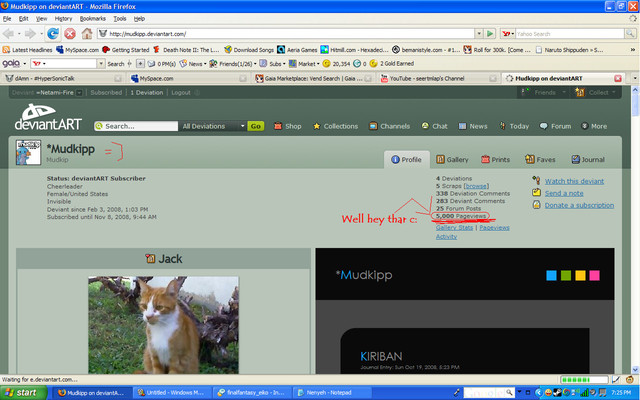Image resolution: width=640 pixels, height=400 pixels.
Task: Click the green color square in journal header
Action: click(566, 275)
